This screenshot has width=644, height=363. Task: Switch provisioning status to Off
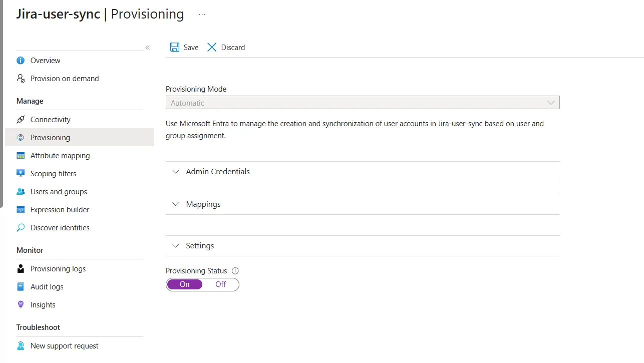pos(221,284)
